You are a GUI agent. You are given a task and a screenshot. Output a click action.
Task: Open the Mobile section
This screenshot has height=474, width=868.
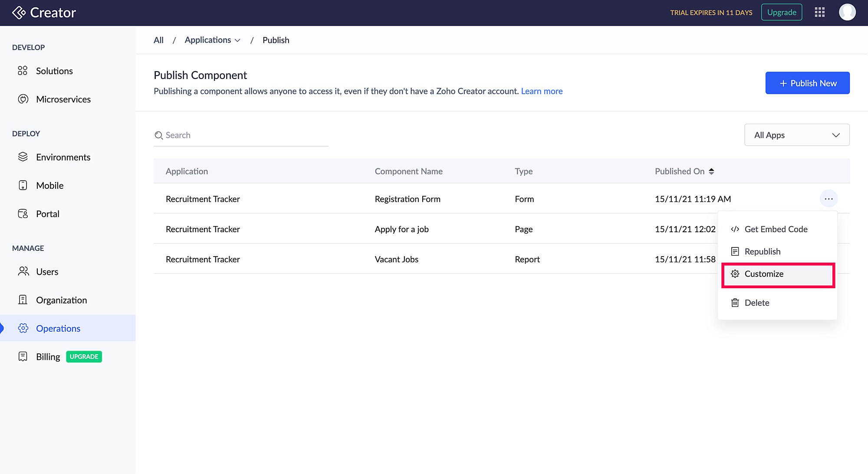tap(49, 185)
